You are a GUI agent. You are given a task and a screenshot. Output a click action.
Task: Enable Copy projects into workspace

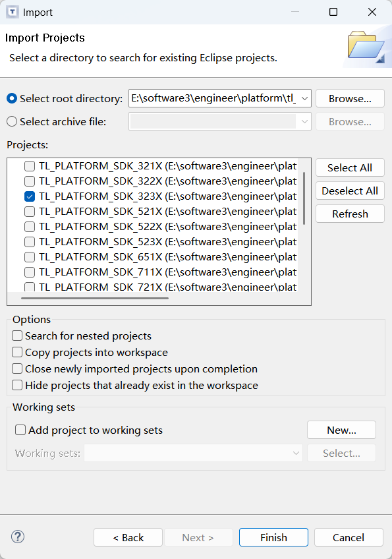tap(17, 352)
